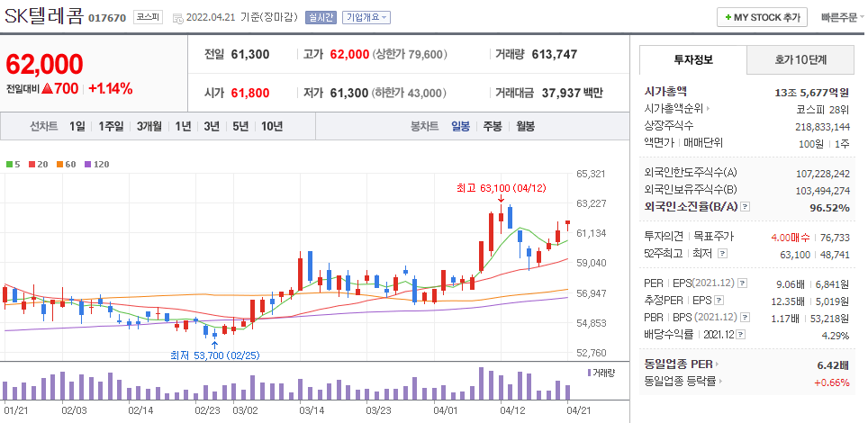Click the 상한가 79,600 text
This screenshot has height=423, width=868.
[411, 54]
